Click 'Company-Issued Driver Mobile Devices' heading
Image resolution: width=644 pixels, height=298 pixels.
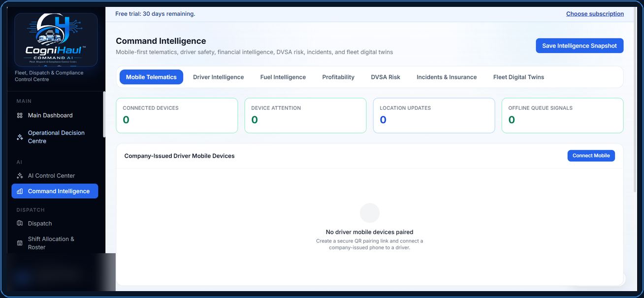(179, 156)
